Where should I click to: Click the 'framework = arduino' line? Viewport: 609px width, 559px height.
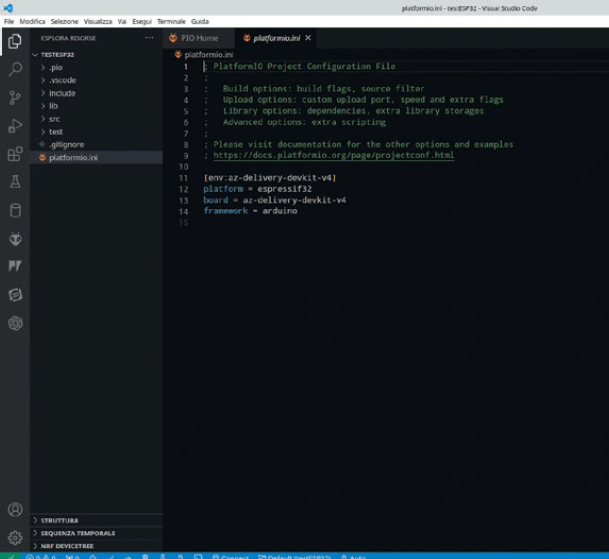tap(251, 211)
